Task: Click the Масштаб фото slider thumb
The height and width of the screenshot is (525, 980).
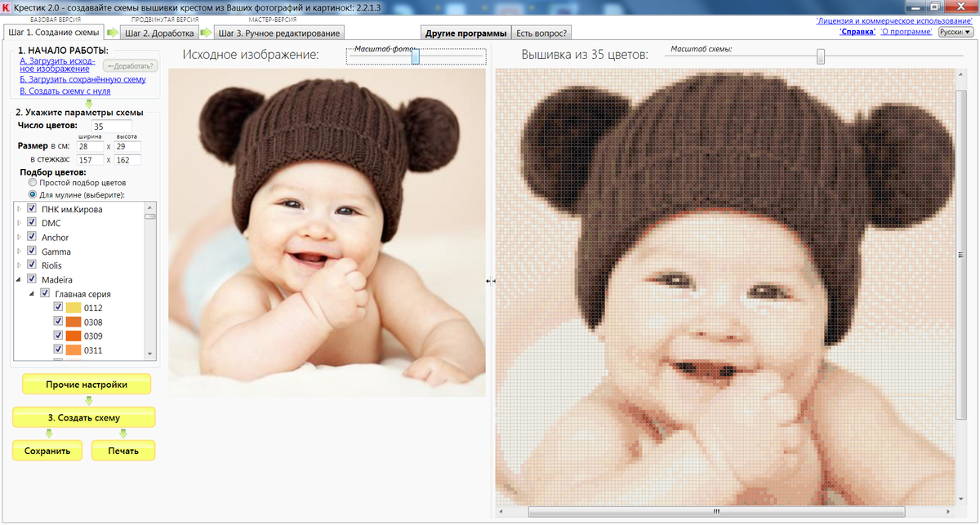Action: click(415, 57)
